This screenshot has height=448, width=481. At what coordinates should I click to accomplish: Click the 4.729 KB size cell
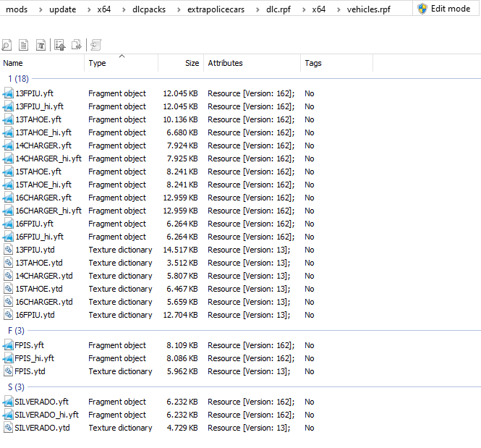pyautogui.click(x=182, y=428)
